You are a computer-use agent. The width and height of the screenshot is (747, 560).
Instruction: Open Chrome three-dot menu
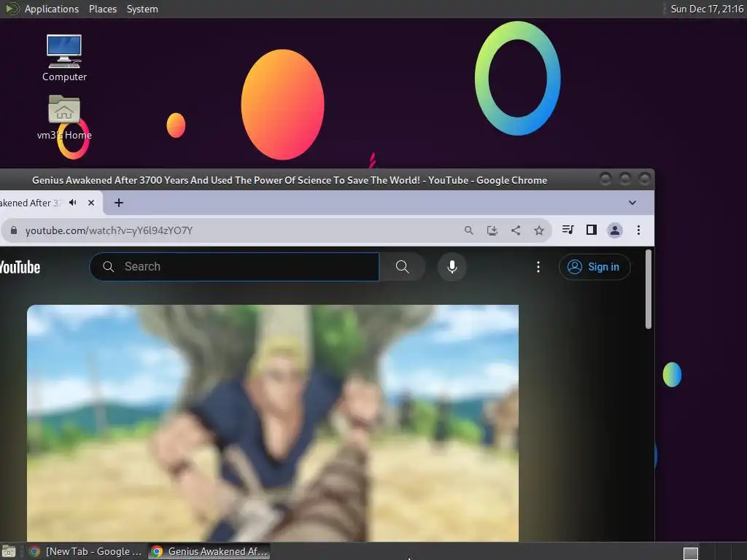click(638, 230)
